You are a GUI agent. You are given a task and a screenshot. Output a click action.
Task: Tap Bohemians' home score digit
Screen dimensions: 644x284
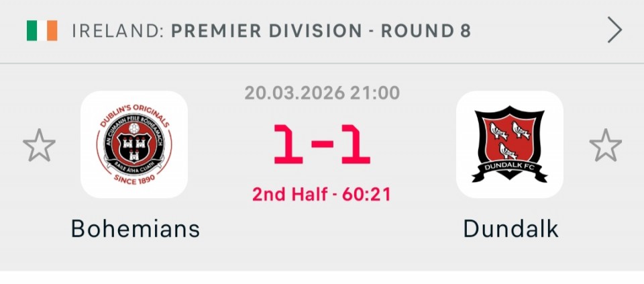pos(287,145)
